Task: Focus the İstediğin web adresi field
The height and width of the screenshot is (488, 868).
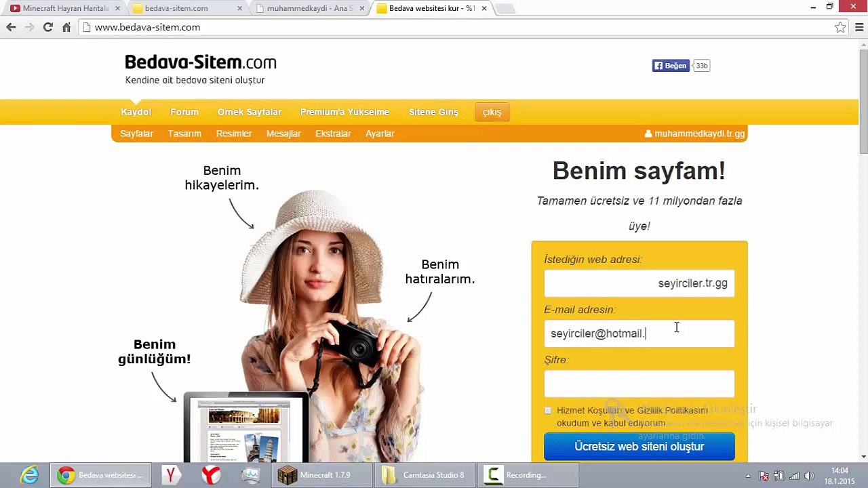Action: [639, 283]
